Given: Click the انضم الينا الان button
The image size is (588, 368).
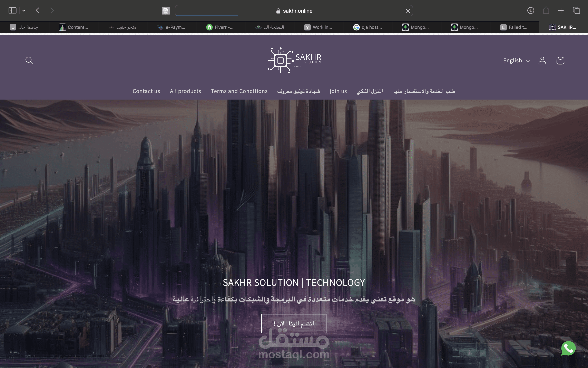Looking at the screenshot, I should pos(294,323).
